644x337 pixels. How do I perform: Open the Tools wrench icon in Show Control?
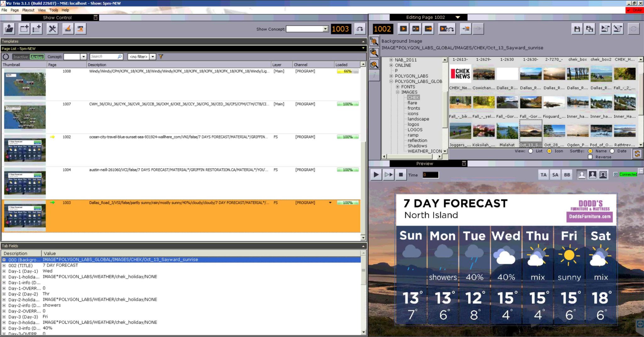click(53, 29)
